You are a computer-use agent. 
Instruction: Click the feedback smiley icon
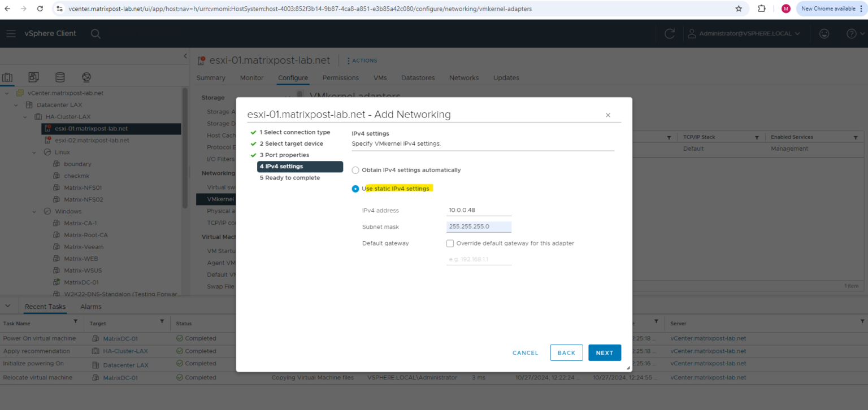824,33
